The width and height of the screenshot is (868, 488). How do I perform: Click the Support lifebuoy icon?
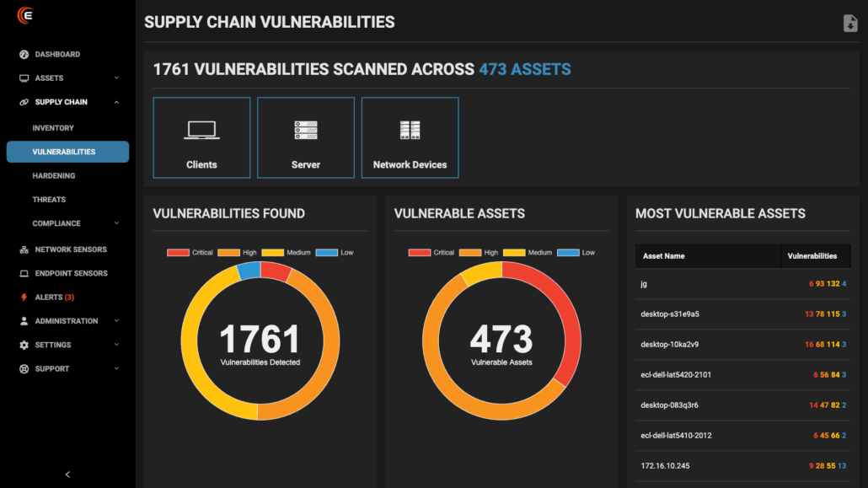[x=24, y=369]
